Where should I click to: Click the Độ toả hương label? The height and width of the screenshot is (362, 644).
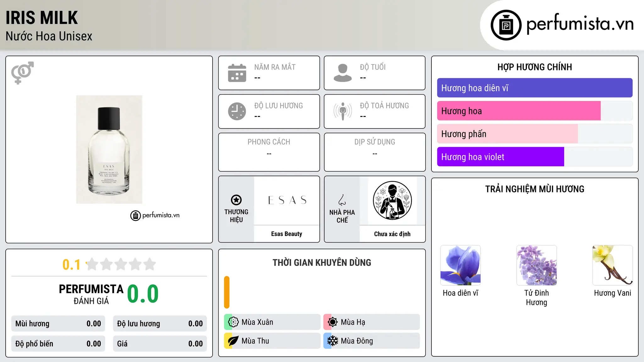tap(384, 106)
